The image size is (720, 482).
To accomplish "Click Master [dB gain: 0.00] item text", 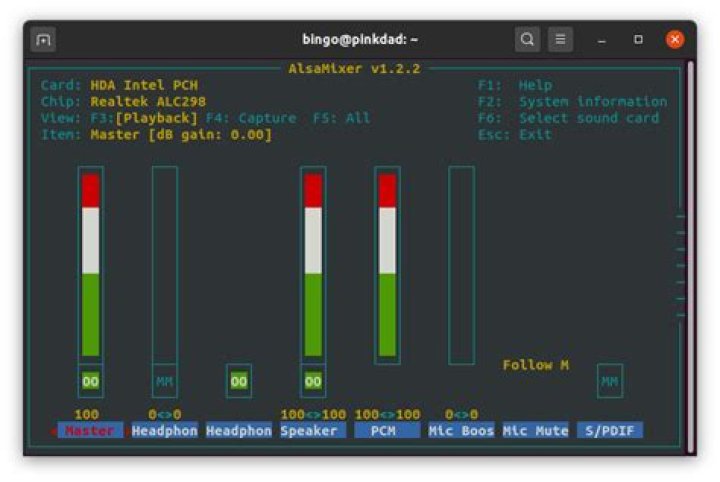I will [x=181, y=135].
